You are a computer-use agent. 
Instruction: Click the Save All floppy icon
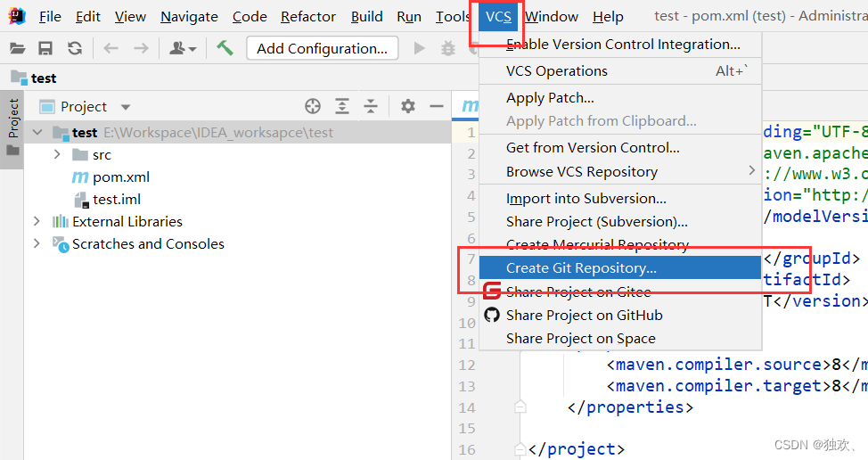pos(45,49)
